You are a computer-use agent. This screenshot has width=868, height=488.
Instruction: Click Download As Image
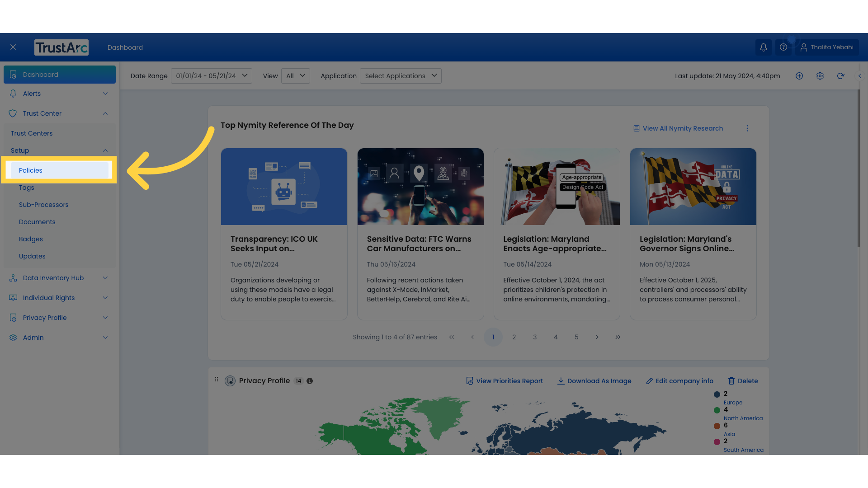point(594,381)
